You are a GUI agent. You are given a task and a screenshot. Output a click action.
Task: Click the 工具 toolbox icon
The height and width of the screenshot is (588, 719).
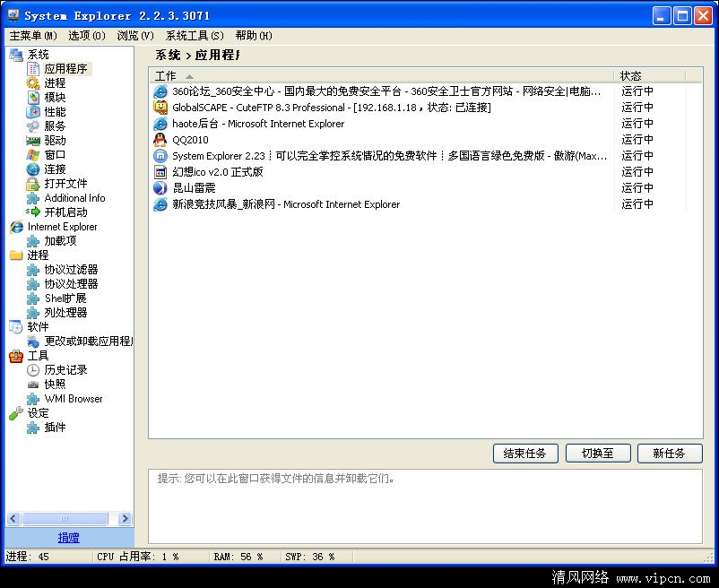click(16, 356)
